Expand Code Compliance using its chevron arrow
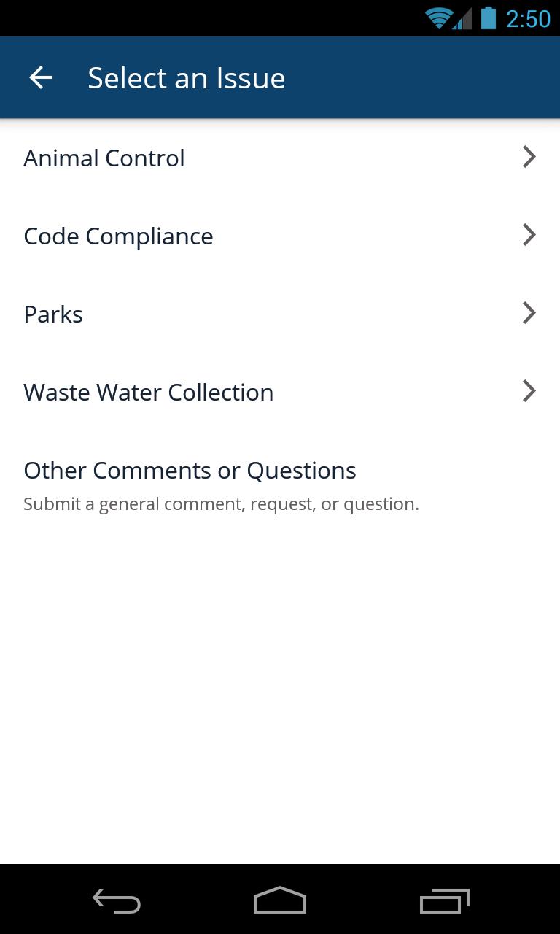Image resolution: width=560 pixels, height=934 pixels. [529, 235]
